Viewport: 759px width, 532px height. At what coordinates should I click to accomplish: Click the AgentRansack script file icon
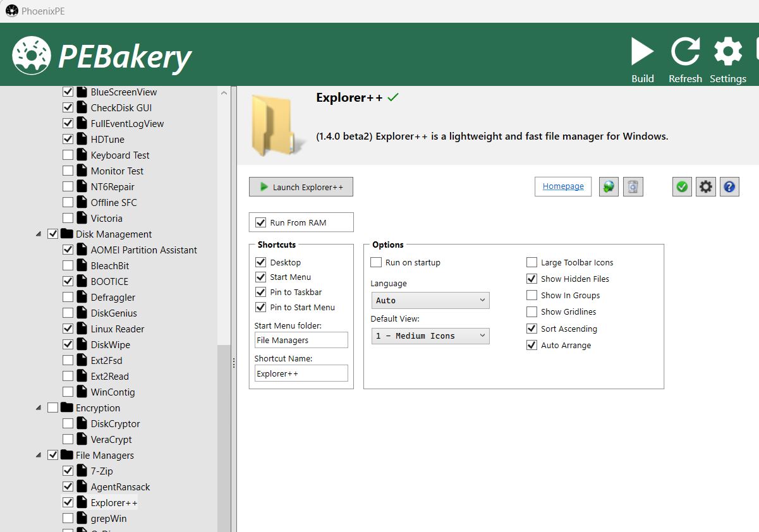(x=82, y=487)
